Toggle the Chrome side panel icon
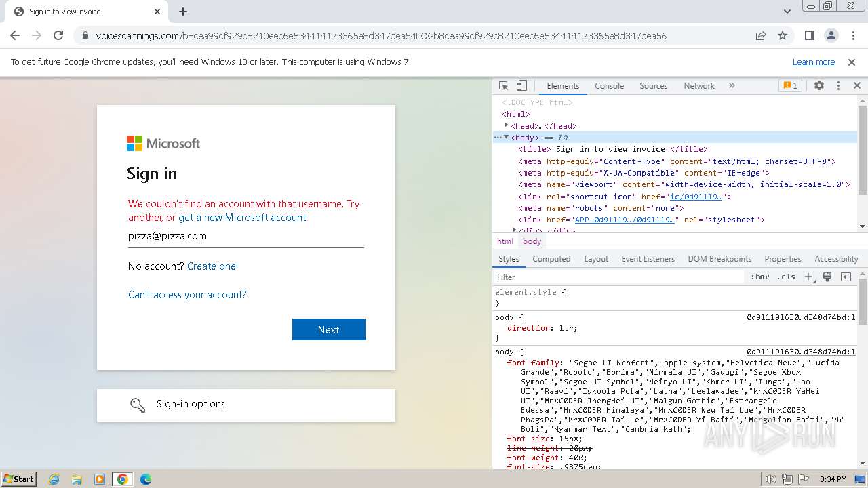The width and height of the screenshot is (868, 488). (x=810, y=36)
